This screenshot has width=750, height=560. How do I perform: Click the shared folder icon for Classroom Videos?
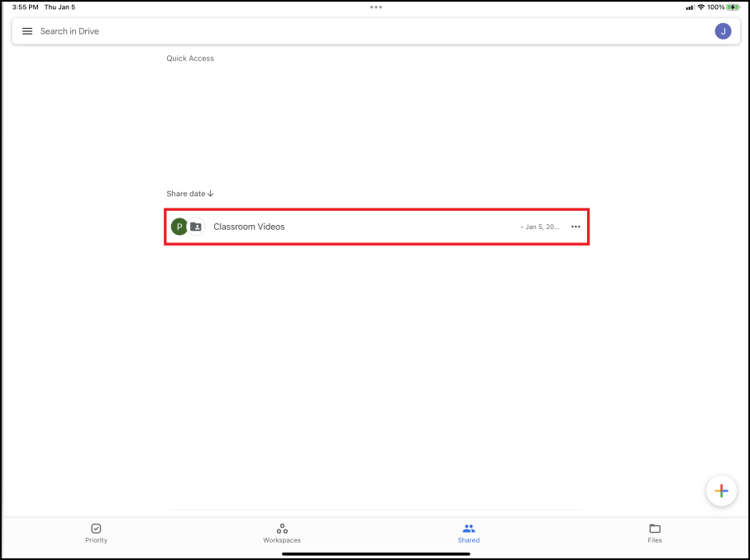(x=196, y=227)
